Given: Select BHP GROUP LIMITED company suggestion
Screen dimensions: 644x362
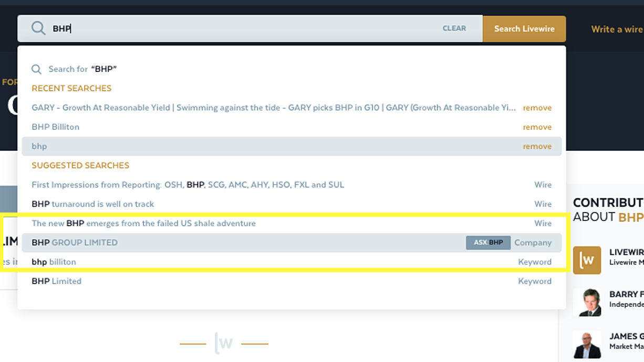Looking at the screenshot, I should pos(292,242).
